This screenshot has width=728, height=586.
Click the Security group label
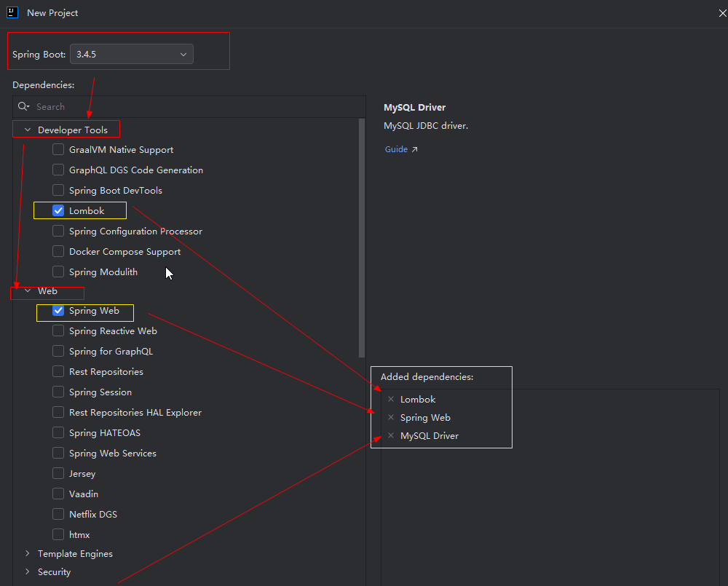pos(55,571)
